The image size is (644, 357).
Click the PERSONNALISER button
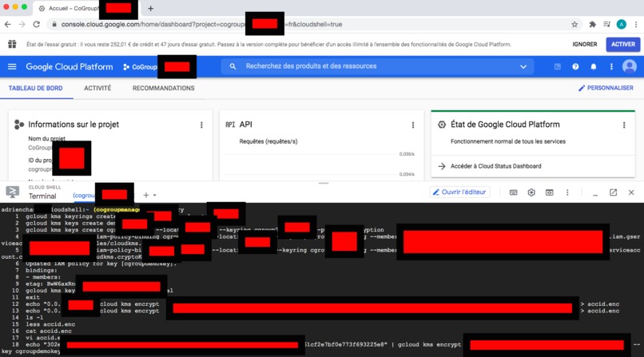(606, 88)
